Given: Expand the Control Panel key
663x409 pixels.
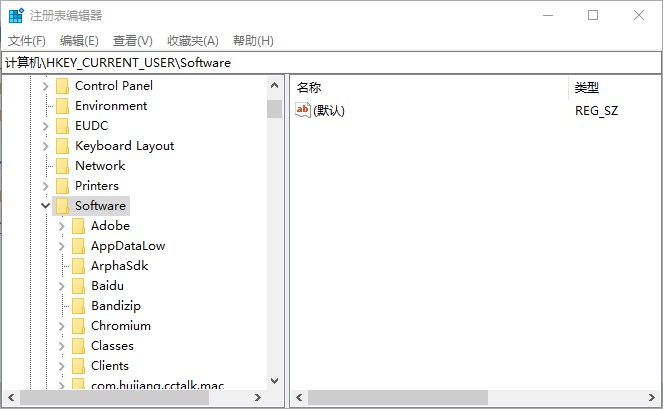Looking at the screenshot, I should click(45, 86).
